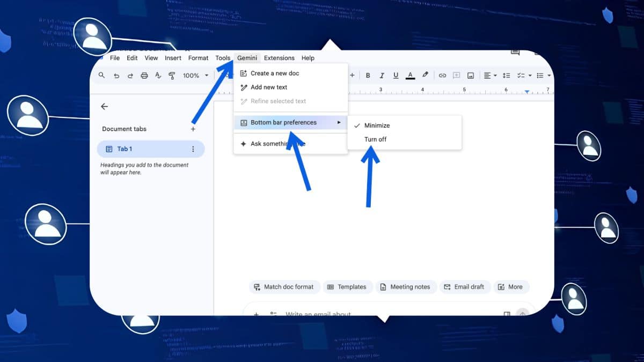The height and width of the screenshot is (362, 644).
Task: Open the 100% zoom dropdown
Action: (x=195, y=76)
